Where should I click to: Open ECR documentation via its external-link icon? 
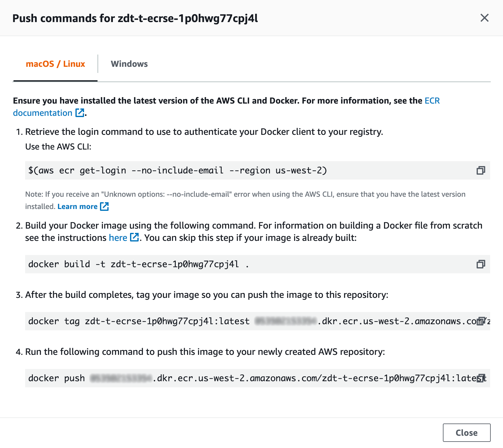pyautogui.click(x=79, y=113)
